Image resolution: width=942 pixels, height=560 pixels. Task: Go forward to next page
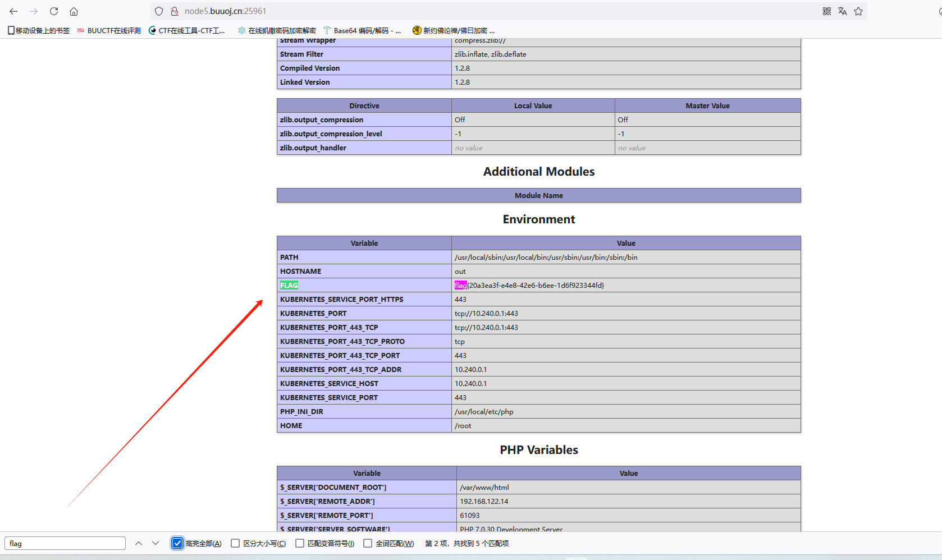34,11
